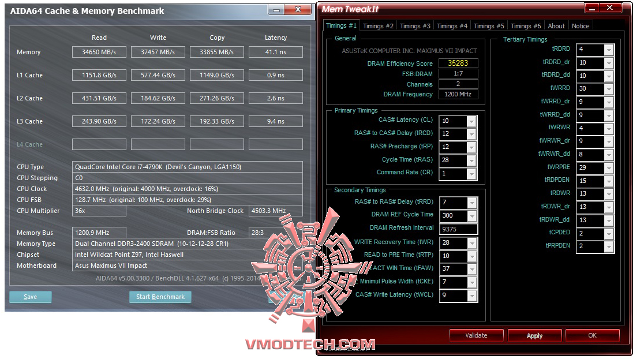Open the tWRRD dropdown
The height and width of the screenshot is (359, 644).
(x=609, y=89)
